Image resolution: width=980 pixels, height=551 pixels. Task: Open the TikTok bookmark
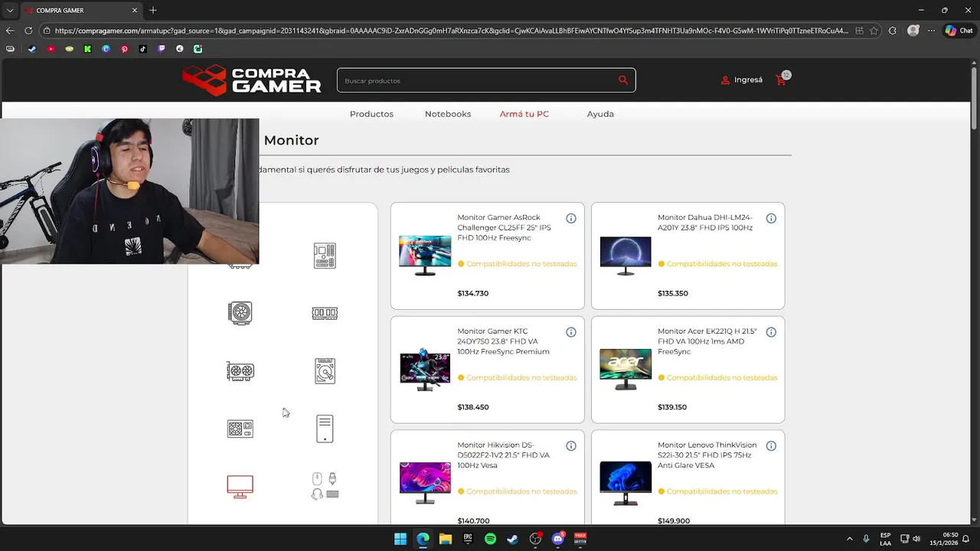tap(143, 49)
